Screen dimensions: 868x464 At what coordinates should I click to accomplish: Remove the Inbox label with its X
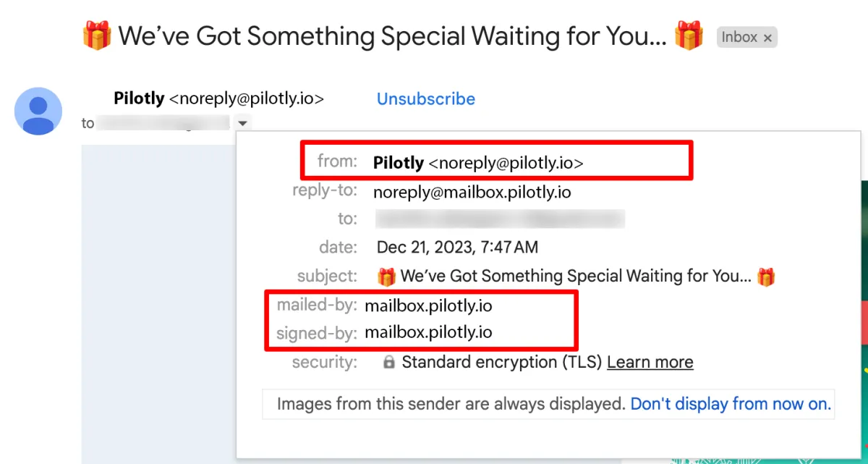(x=767, y=38)
